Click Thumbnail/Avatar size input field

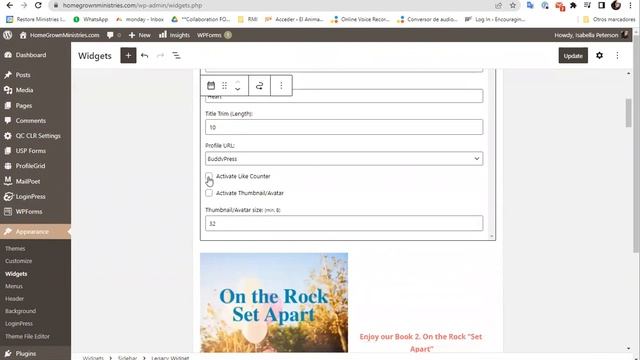(344, 223)
